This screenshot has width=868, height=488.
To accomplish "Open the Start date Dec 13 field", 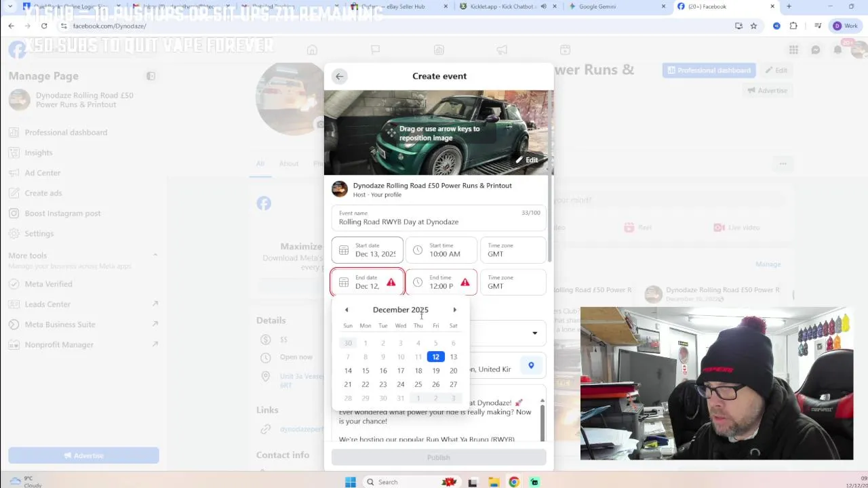I will 367,250.
